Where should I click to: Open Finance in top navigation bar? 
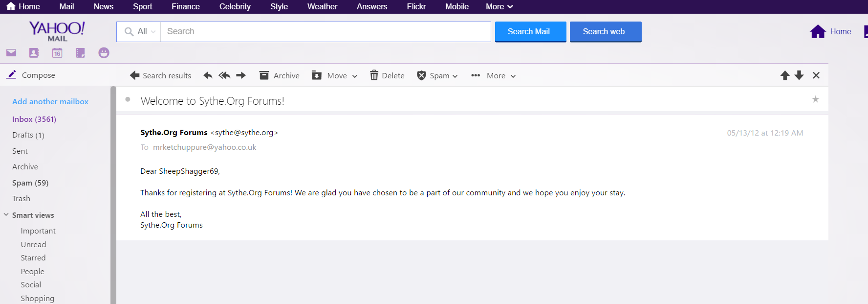pos(186,6)
